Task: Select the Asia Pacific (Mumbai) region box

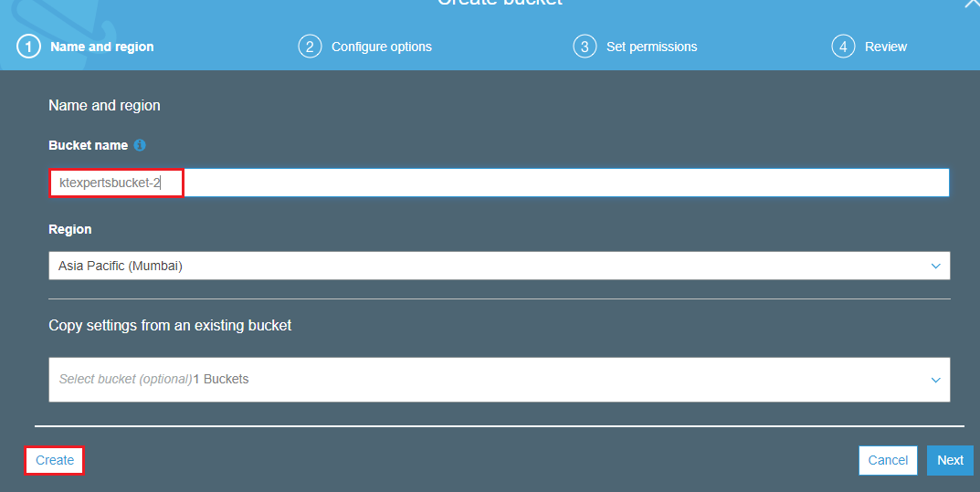Action: click(457, 267)
